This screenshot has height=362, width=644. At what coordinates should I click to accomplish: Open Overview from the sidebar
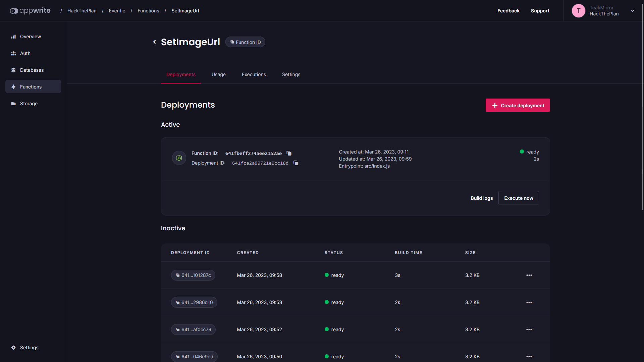point(30,37)
